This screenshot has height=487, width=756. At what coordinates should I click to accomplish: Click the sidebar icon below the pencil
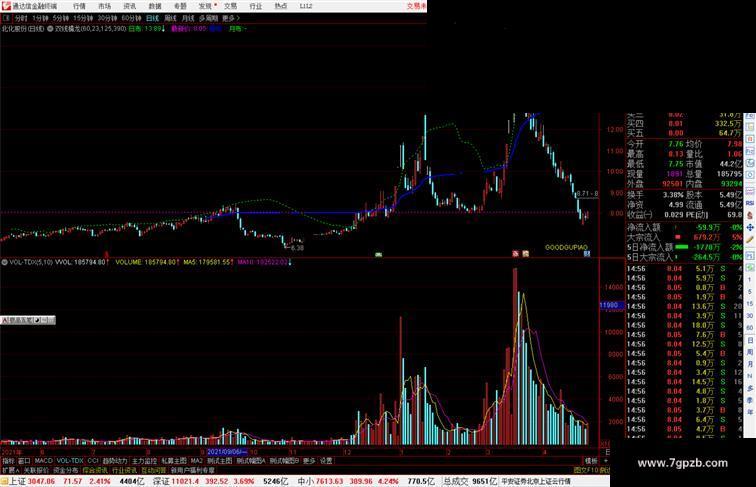click(750, 255)
